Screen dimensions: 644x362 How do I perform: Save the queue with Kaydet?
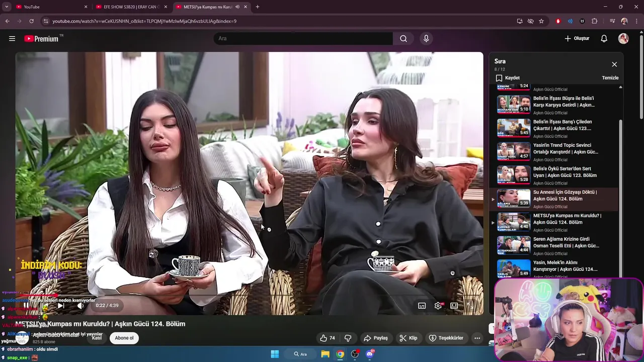(x=508, y=78)
